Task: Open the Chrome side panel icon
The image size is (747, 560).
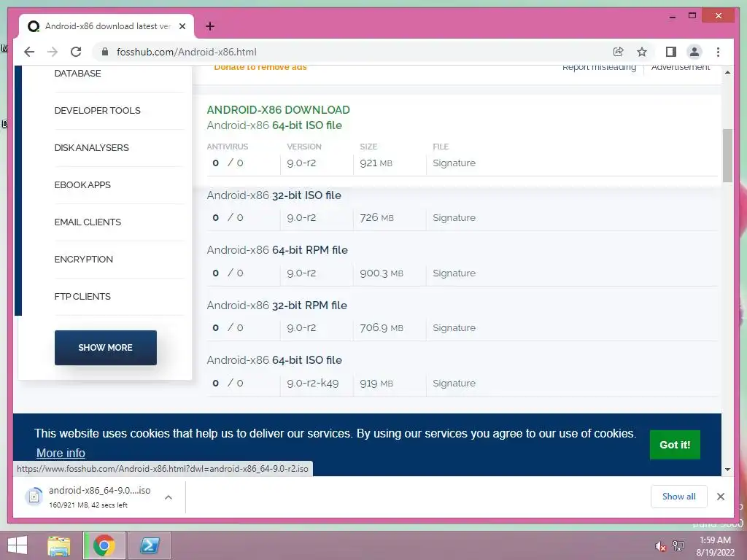Action: coord(671,52)
